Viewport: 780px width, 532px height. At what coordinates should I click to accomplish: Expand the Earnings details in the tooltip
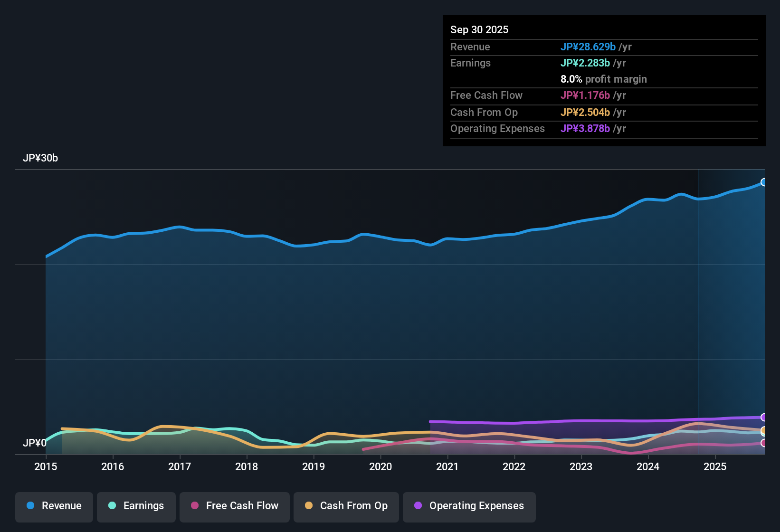click(470, 63)
